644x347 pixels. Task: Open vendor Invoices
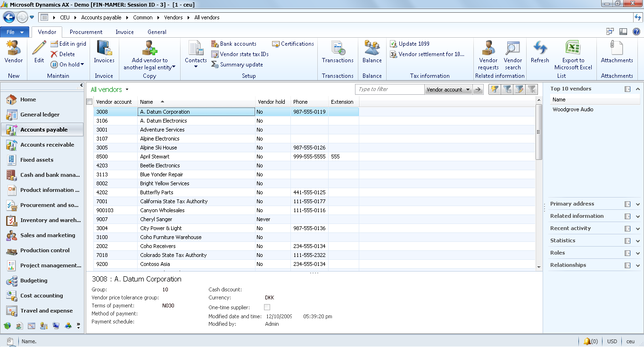[104, 52]
